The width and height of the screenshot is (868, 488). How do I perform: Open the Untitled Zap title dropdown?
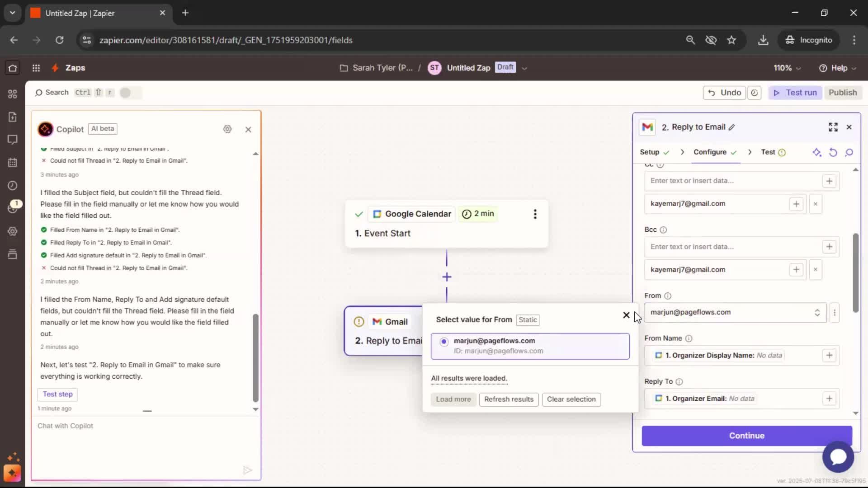click(524, 68)
